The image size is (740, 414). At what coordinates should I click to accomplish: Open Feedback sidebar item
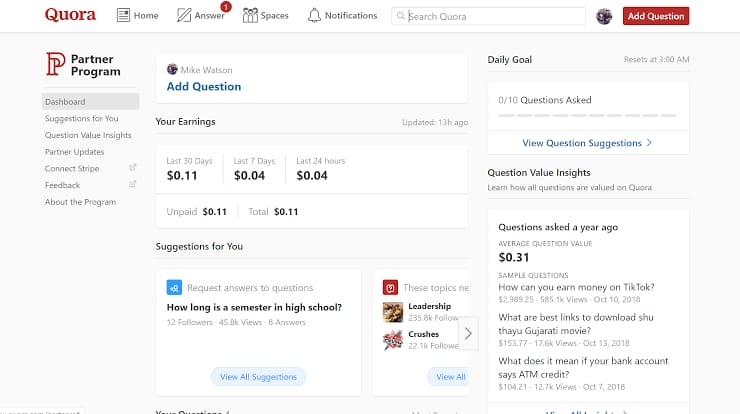[x=62, y=185]
